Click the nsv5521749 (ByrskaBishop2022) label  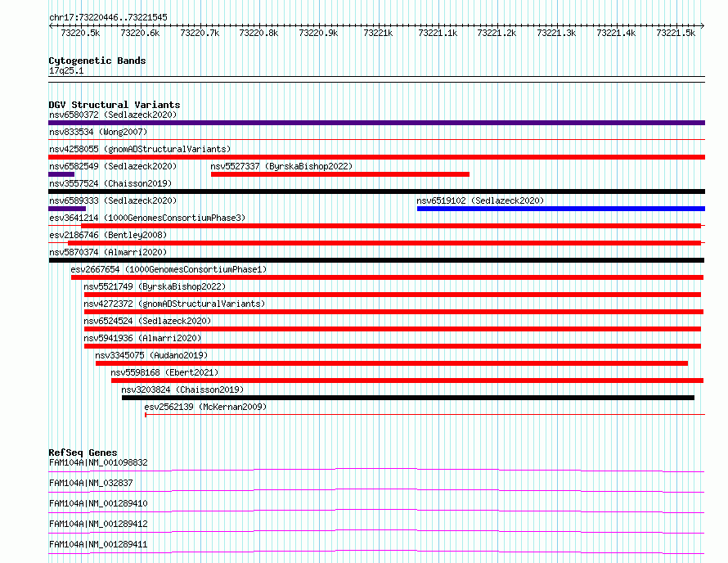pos(155,286)
